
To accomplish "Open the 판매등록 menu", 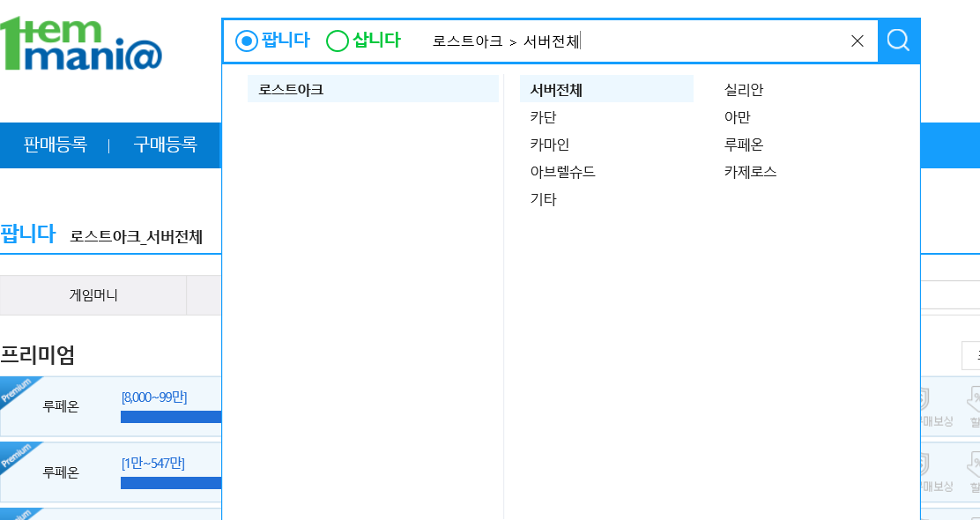I will (55, 145).
